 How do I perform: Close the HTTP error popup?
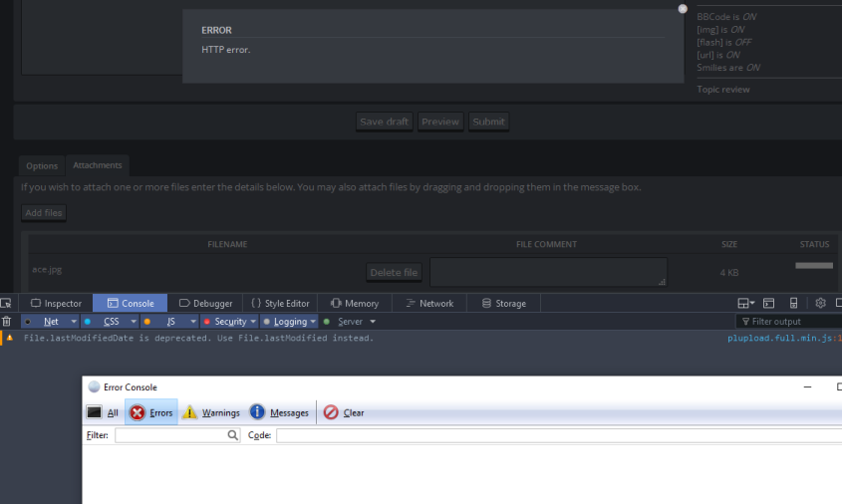click(683, 9)
